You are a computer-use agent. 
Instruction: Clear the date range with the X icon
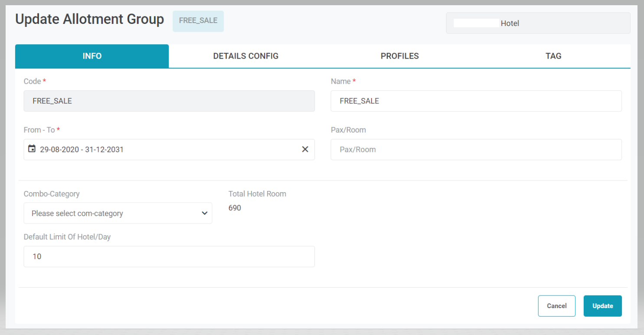[305, 149]
